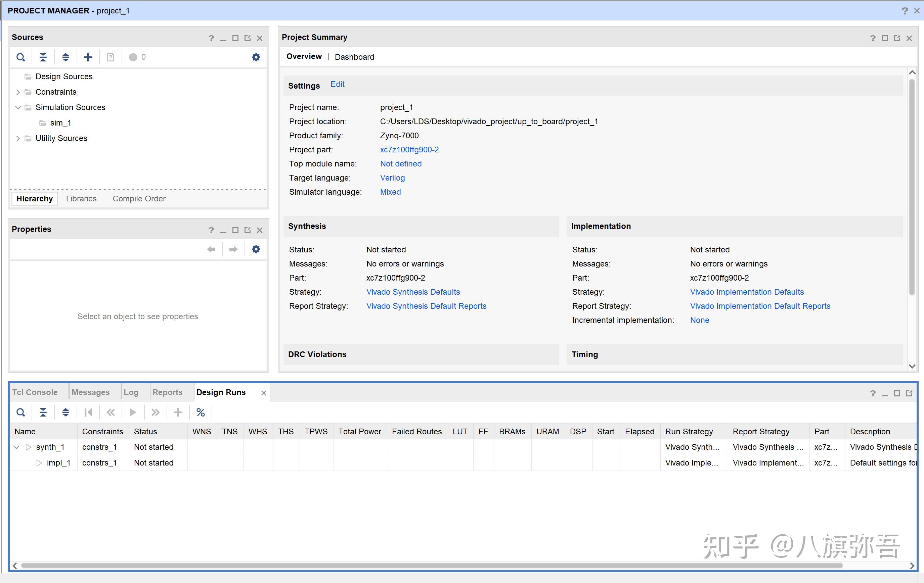Open the Tcl Console tab
924x583 pixels.
35,392
